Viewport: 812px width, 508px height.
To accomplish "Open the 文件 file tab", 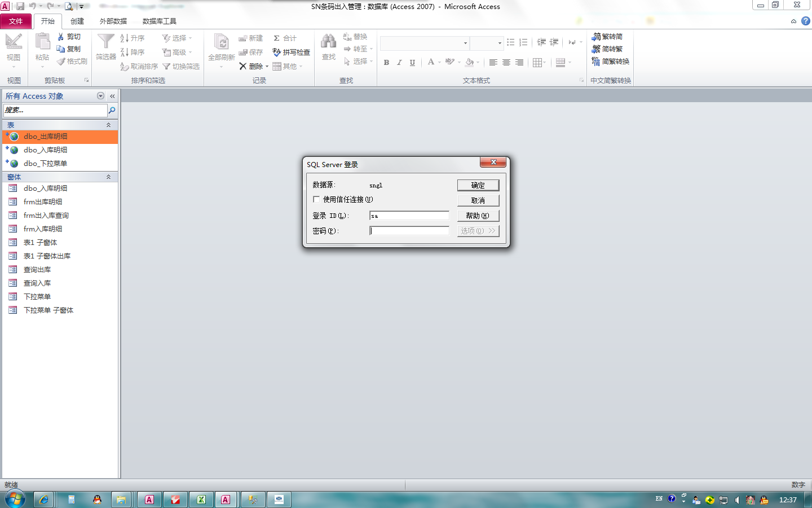I will (16, 21).
